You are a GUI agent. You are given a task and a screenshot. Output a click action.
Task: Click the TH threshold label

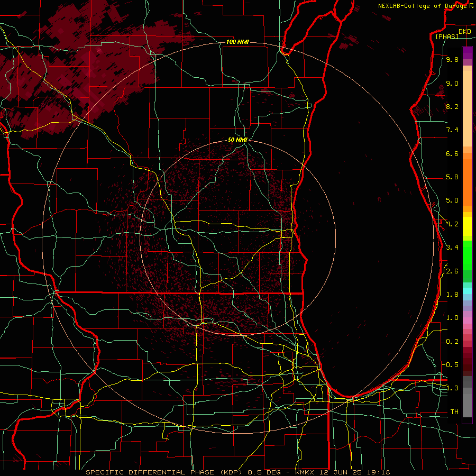(454, 412)
